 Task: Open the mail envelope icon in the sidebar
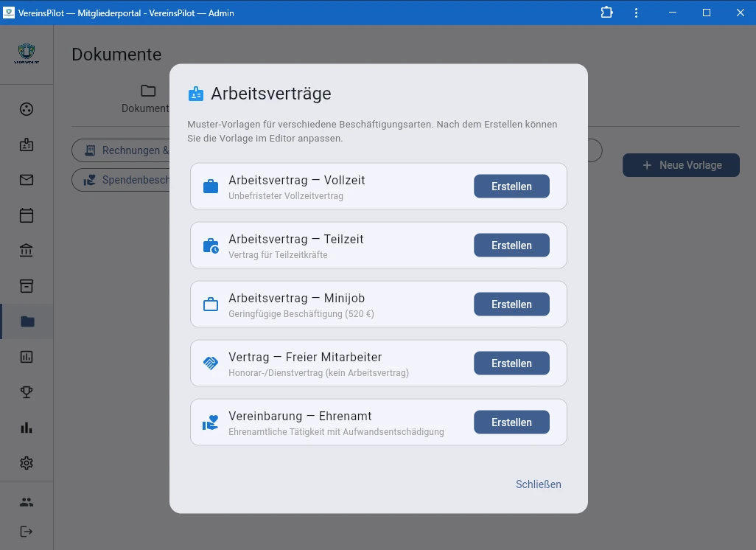[x=27, y=179]
